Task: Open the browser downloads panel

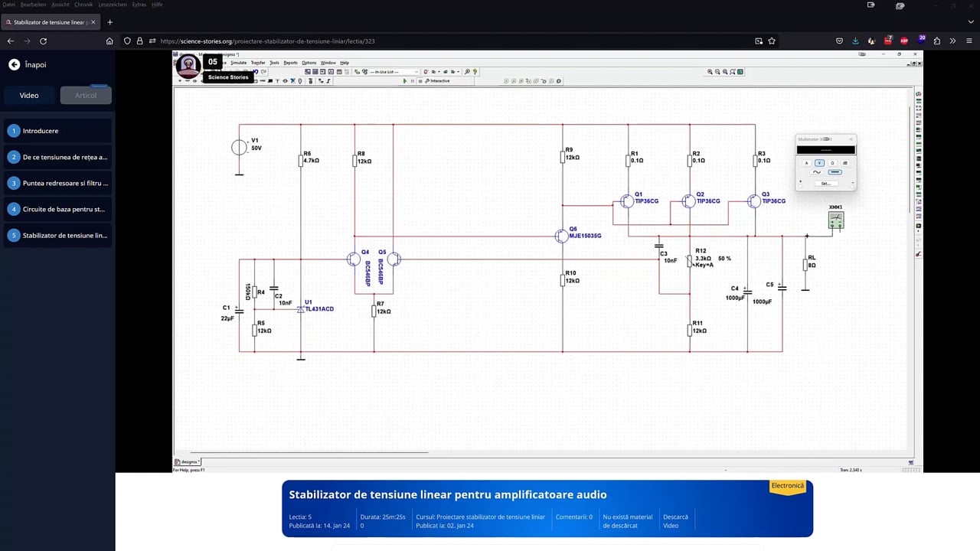Action: tap(855, 41)
